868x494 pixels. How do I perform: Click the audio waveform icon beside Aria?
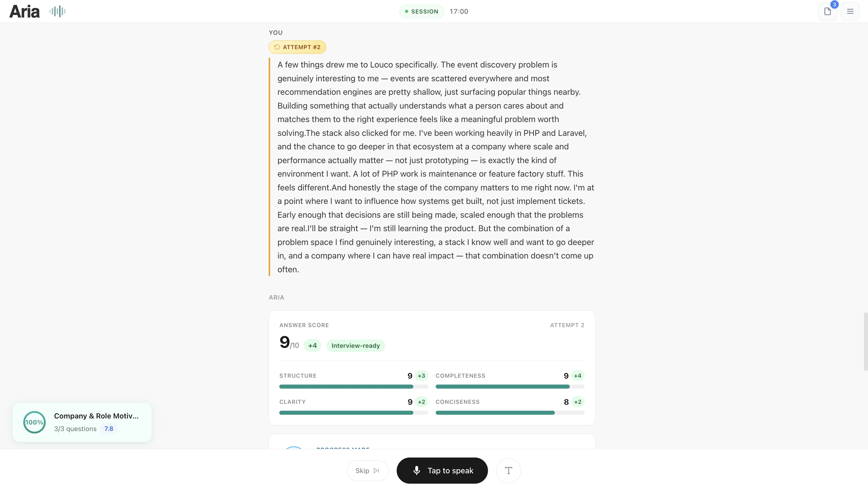(x=57, y=11)
